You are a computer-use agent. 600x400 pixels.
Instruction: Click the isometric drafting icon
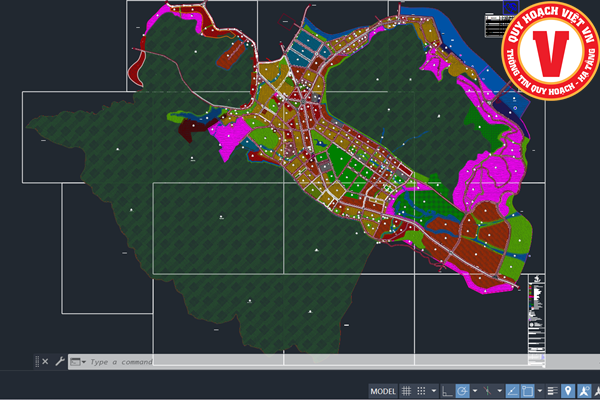tap(487, 390)
